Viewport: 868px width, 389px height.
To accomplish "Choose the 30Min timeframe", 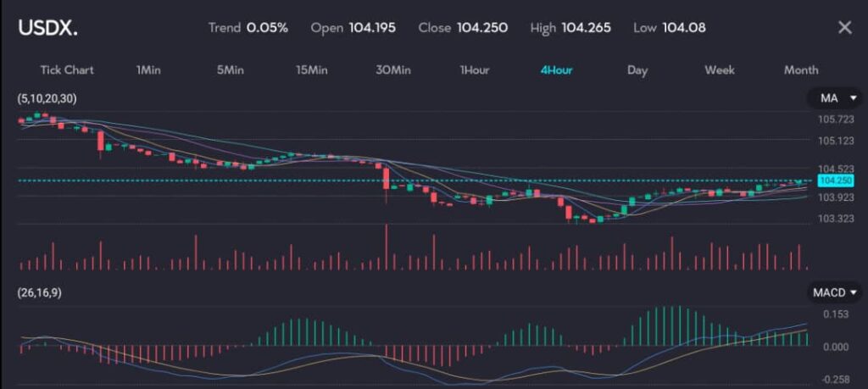I will coord(393,69).
